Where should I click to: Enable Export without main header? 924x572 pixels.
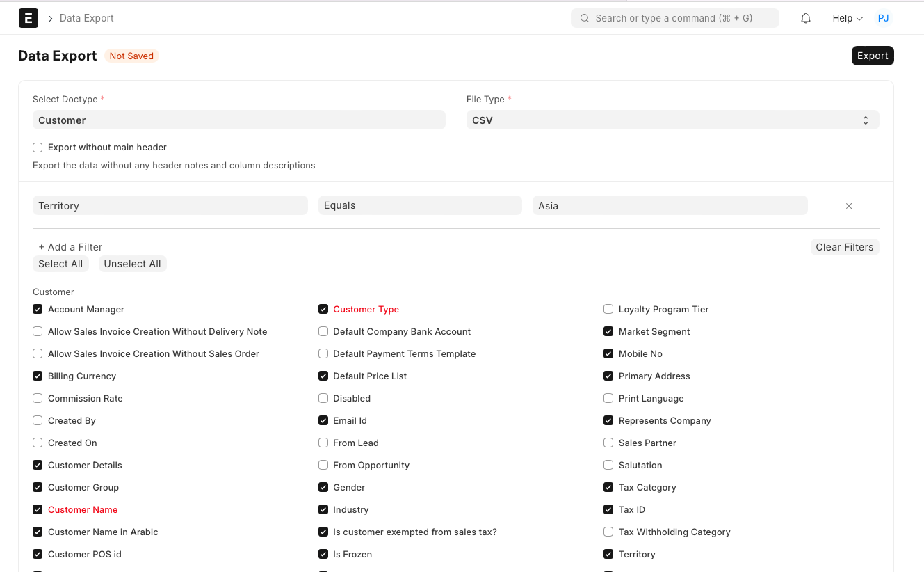tap(37, 147)
